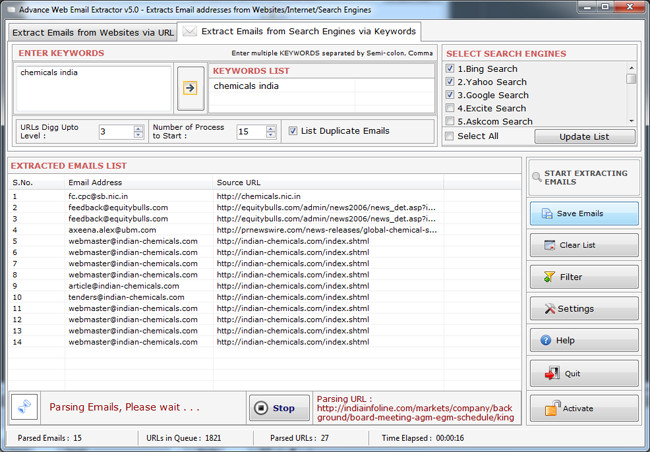Enable 5.Askcom Search engine
Image resolution: width=650 pixels, height=452 pixels.
click(450, 121)
